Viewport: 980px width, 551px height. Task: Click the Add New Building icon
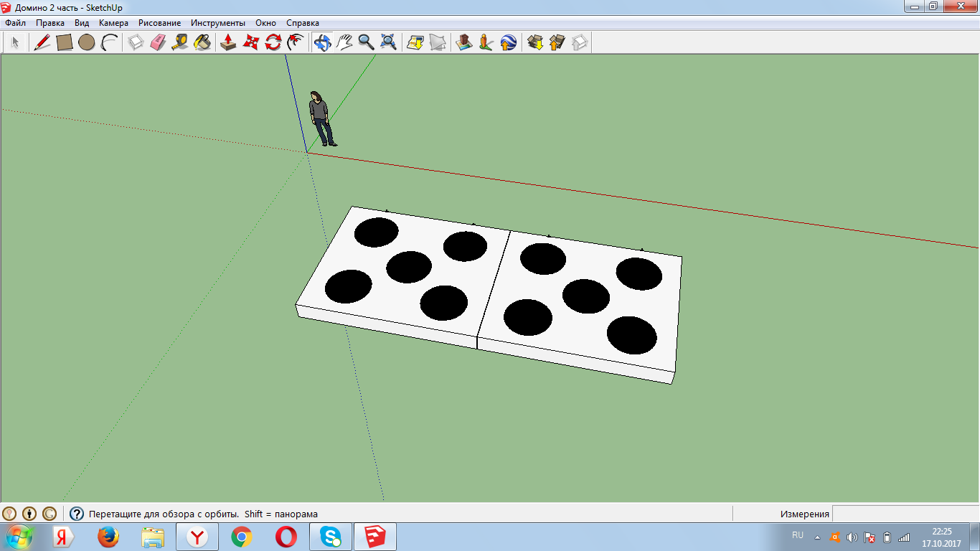coord(464,43)
